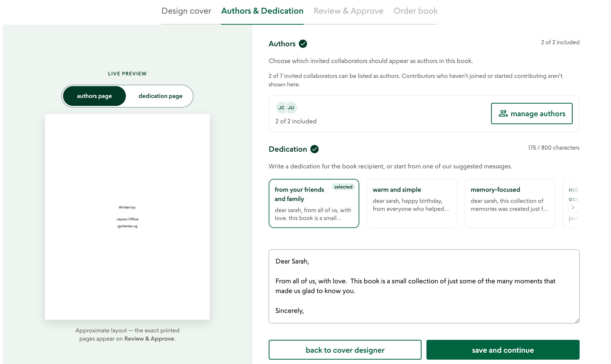Viewport: 611px width, 364px height.
Task: Click the next arrow on suggested messages
Action: coord(573,207)
